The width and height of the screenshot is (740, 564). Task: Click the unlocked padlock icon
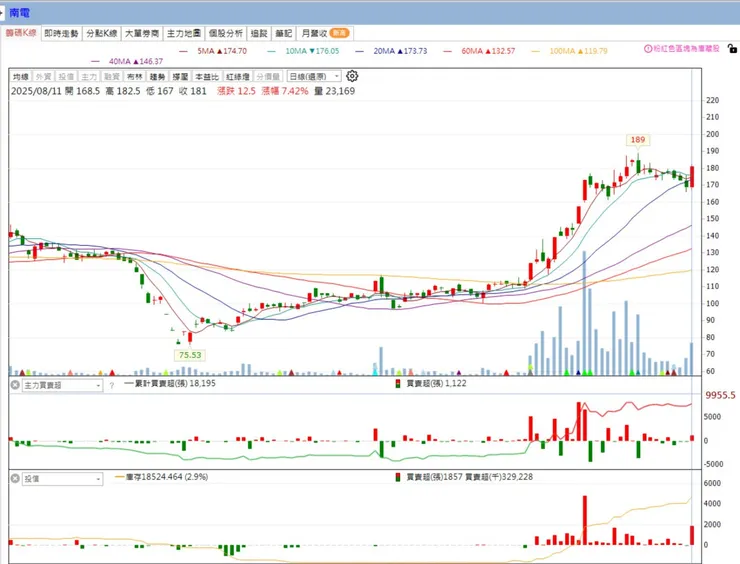732,48
